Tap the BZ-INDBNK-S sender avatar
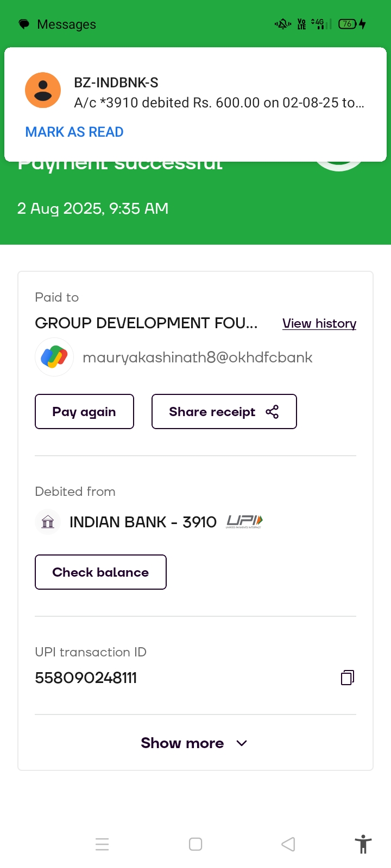The image size is (391, 868). [43, 90]
